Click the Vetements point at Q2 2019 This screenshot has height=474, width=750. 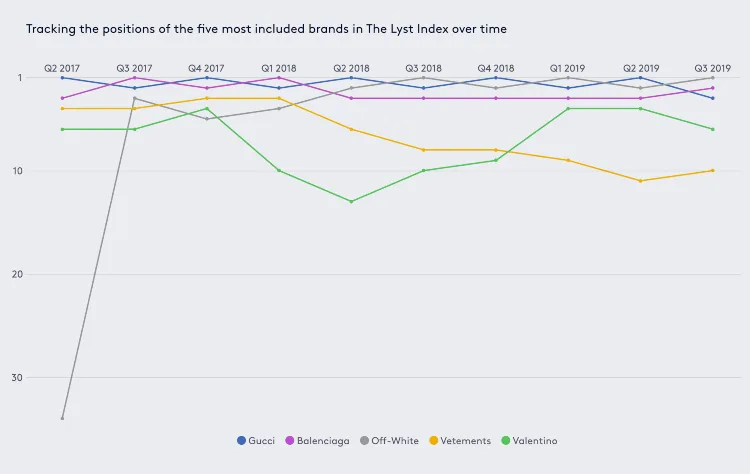tap(640, 181)
